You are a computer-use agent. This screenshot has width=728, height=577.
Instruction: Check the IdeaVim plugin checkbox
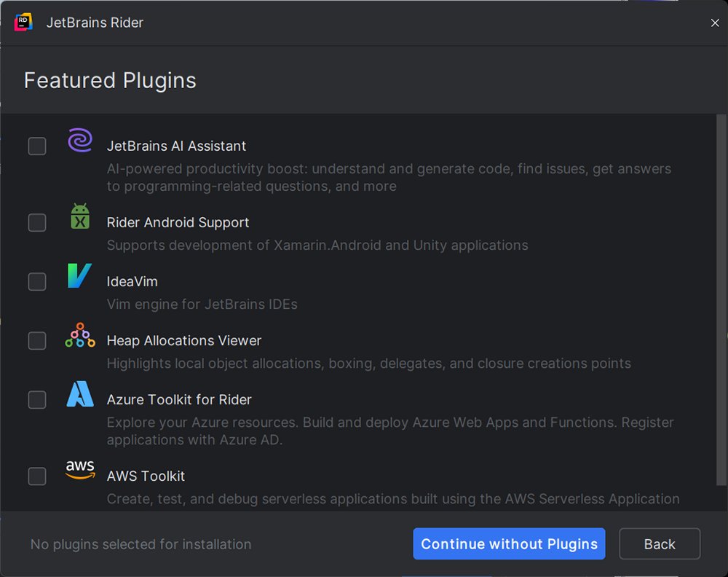coord(37,282)
